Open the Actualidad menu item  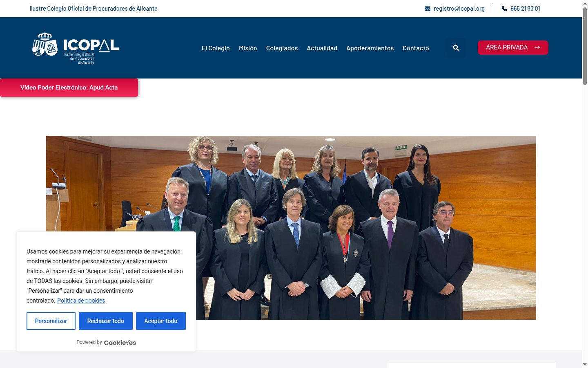click(x=322, y=48)
